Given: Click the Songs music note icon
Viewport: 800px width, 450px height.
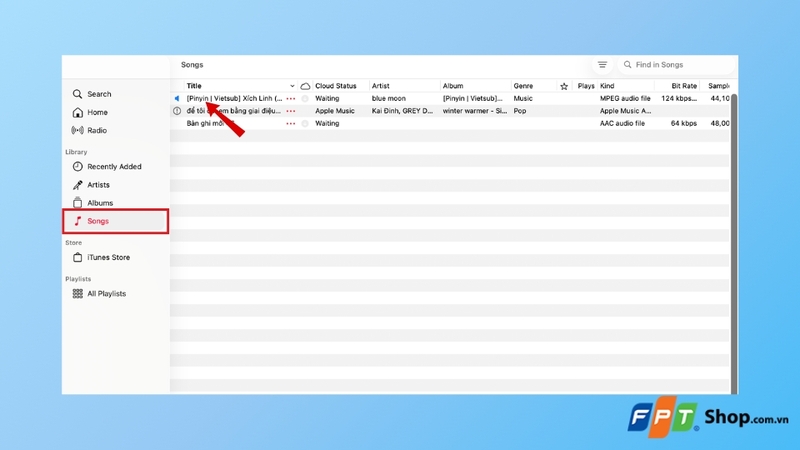Looking at the screenshot, I should tap(78, 221).
